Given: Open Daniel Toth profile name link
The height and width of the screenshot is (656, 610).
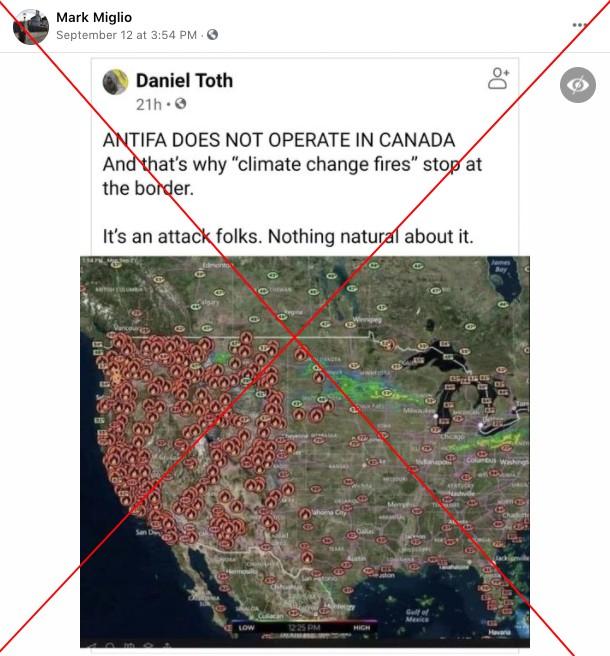Looking at the screenshot, I should point(184,80).
